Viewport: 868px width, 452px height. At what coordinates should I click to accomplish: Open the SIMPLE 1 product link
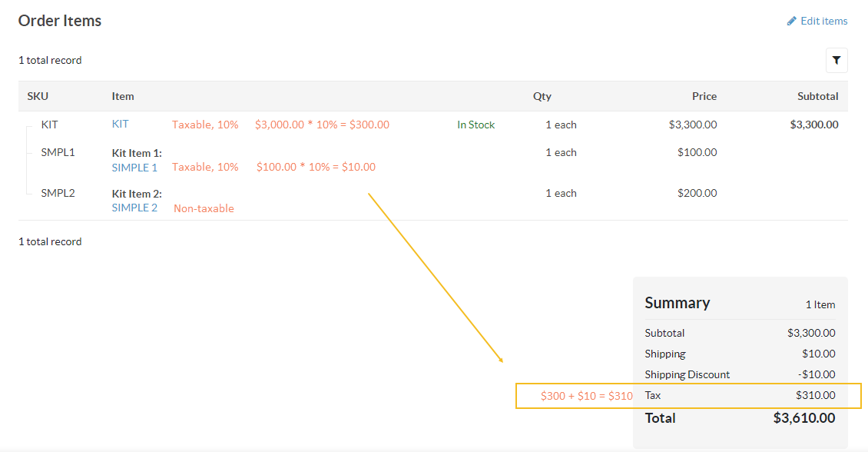pyautogui.click(x=134, y=167)
